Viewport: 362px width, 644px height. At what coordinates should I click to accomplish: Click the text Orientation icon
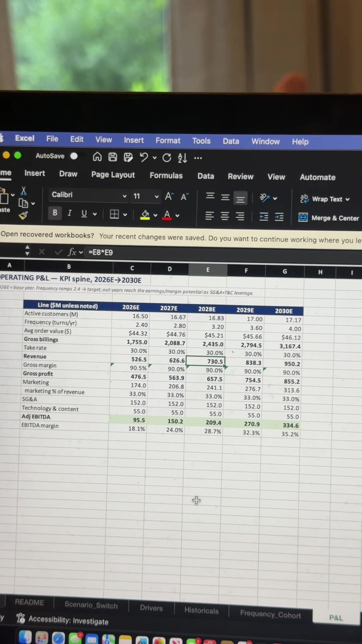264,198
